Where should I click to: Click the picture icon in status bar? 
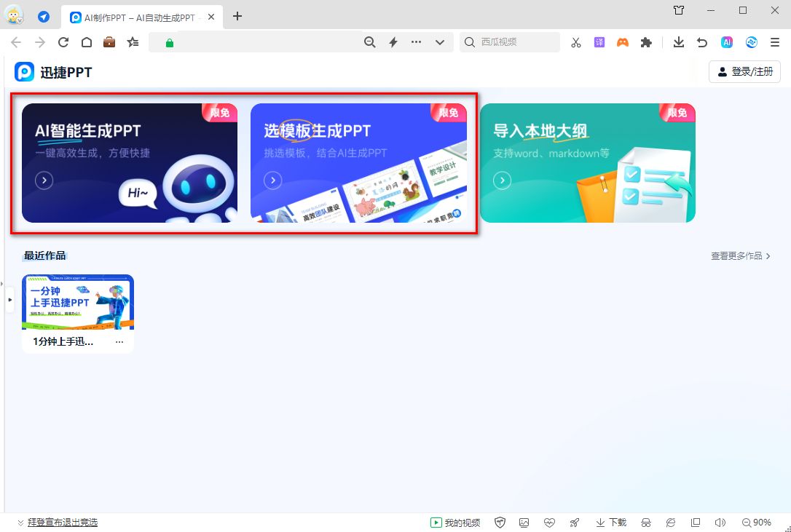coord(524,523)
